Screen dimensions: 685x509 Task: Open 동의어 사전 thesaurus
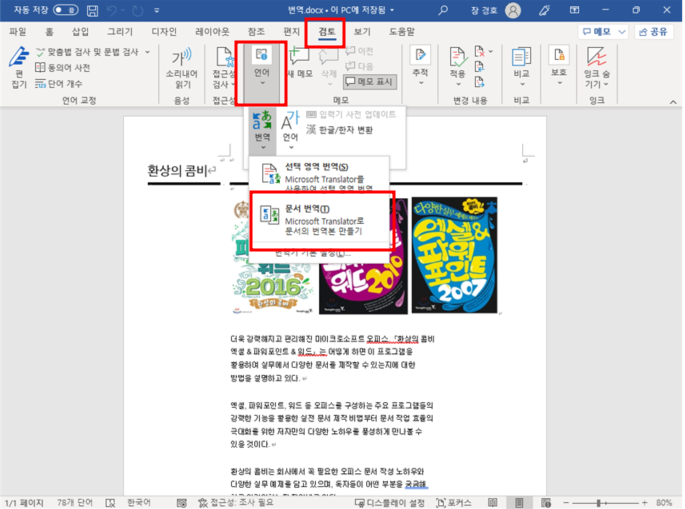(62, 67)
